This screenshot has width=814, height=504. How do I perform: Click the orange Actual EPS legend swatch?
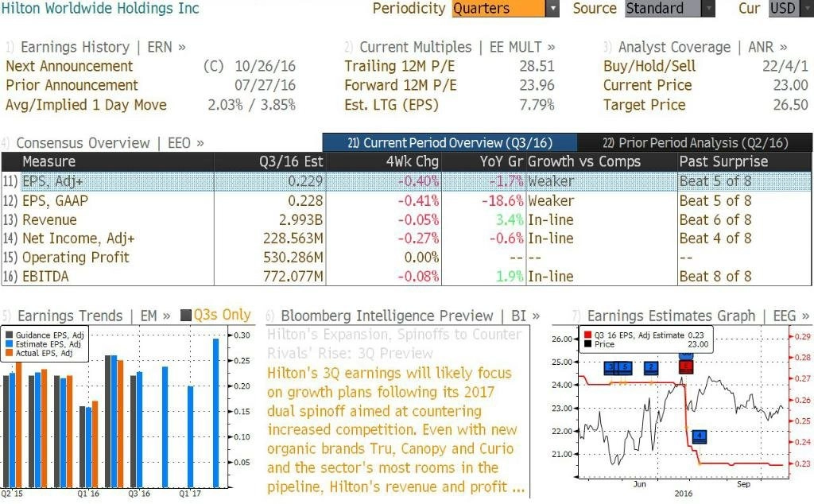click(9, 353)
